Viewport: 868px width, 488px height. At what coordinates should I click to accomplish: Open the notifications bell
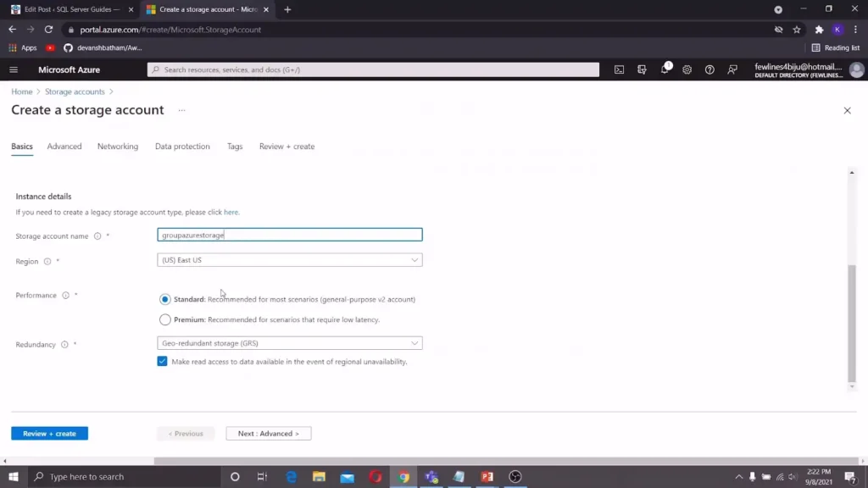665,69
